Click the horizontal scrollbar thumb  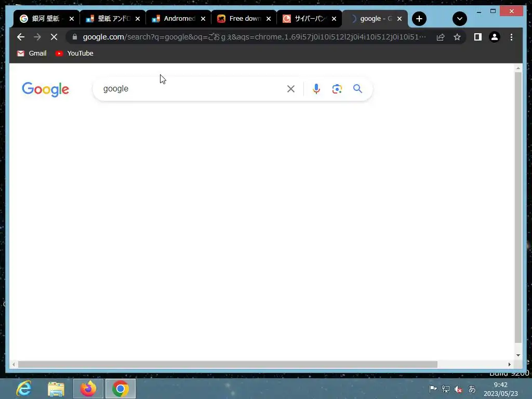tap(228, 364)
